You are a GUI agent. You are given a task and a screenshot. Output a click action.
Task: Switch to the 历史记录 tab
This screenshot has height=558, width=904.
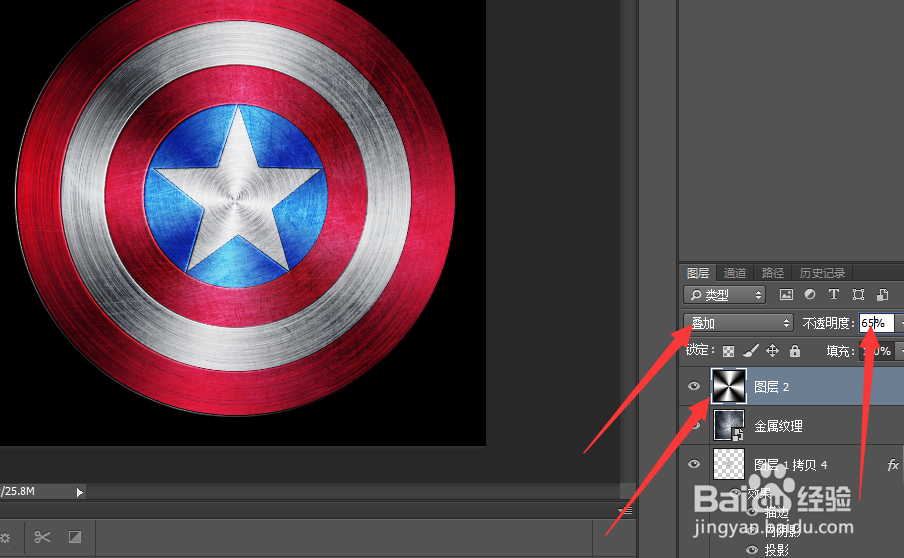point(822,273)
